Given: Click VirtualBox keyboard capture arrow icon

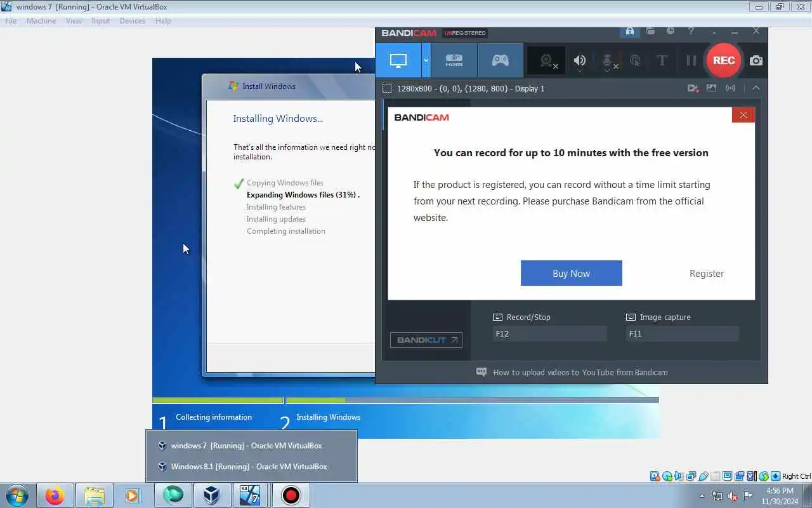Looking at the screenshot, I should pyautogui.click(x=775, y=476).
